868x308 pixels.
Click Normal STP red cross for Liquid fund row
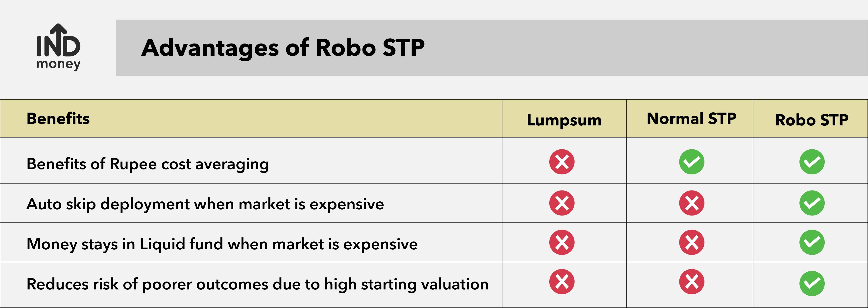(x=691, y=242)
